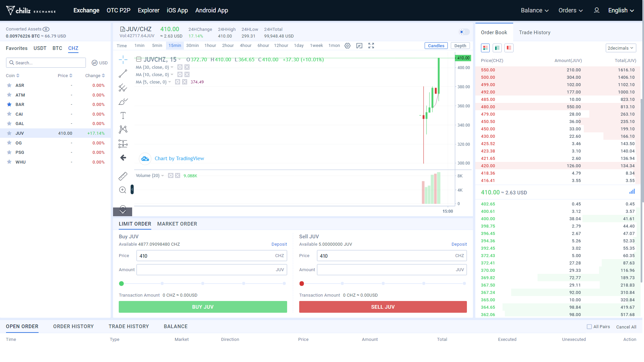This screenshot has height=362, width=644.
Task: Select the 1hour chart interval
Action: pos(210,46)
